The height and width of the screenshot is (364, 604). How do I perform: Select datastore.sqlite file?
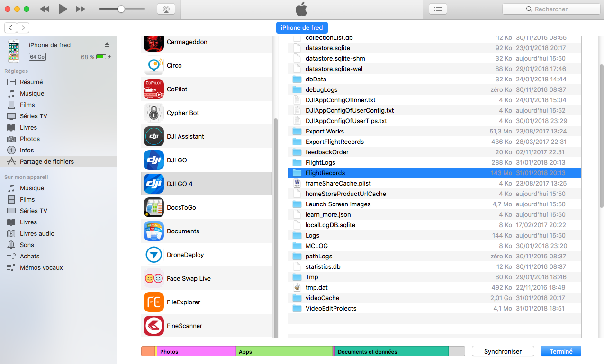434,48
